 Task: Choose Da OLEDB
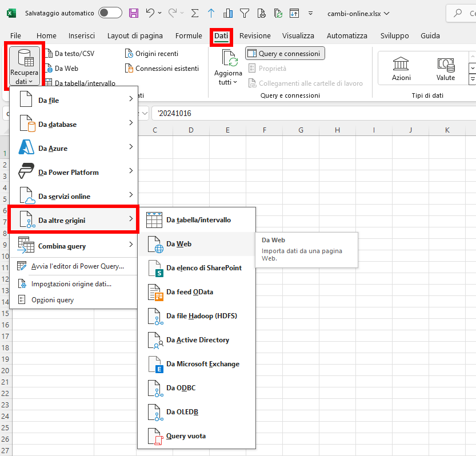[197, 411]
